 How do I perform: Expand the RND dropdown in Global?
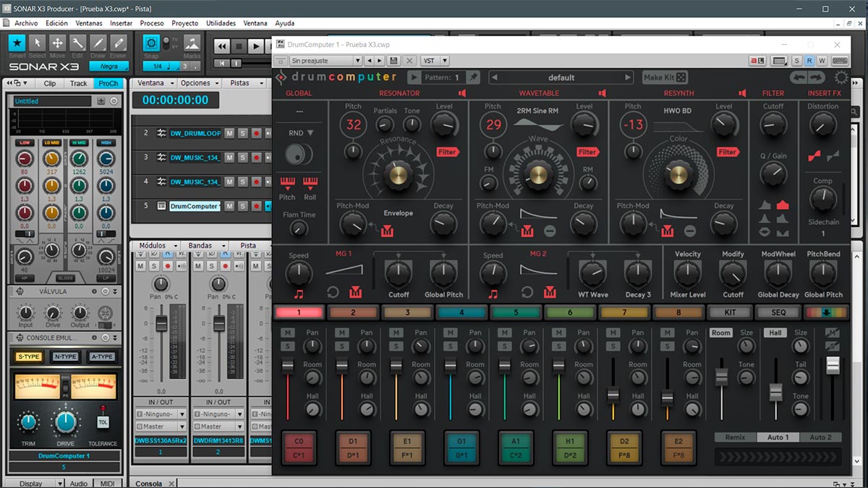pyautogui.click(x=301, y=133)
